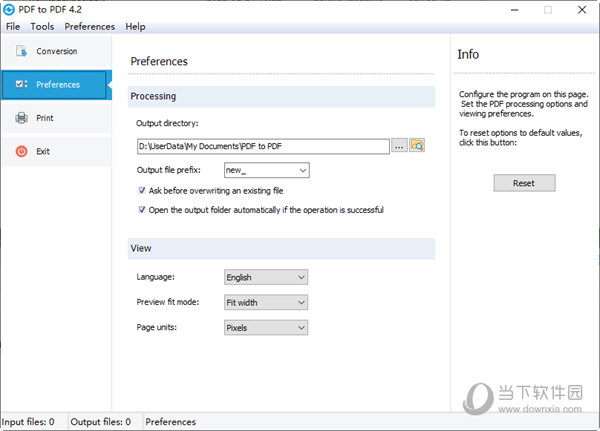600x431 pixels.
Task: Browse output directory with the ... button
Action: tap(399, 146)
